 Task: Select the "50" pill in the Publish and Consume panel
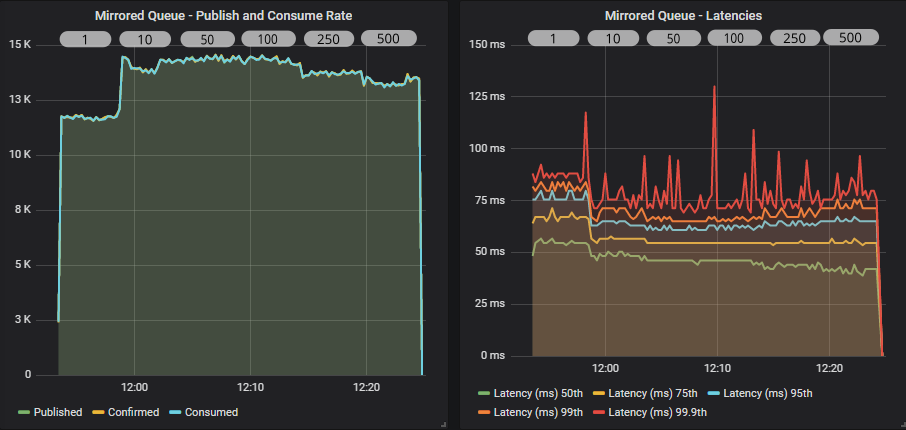click(207, 39)
